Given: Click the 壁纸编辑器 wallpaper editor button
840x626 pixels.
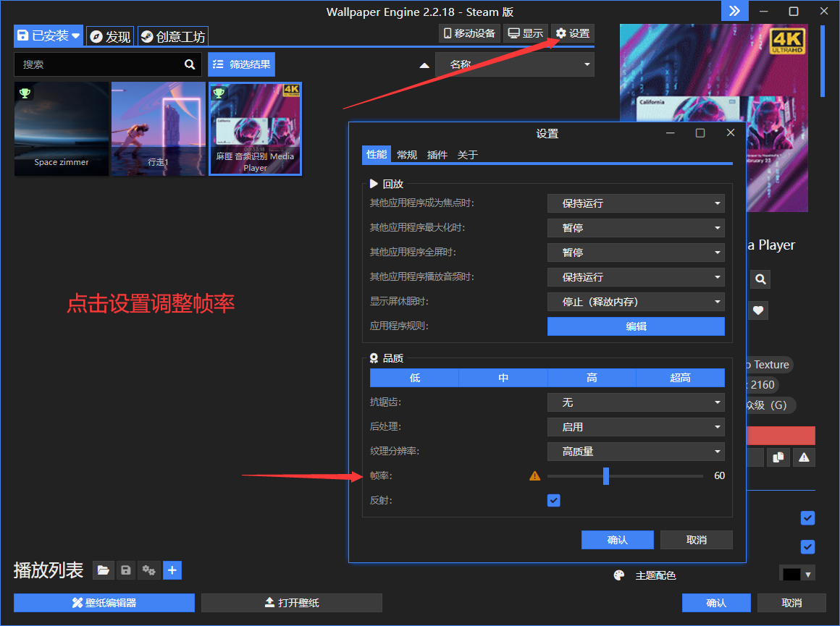Looking at the screenshot, I should pyautogui.click(x=104, y=602).
